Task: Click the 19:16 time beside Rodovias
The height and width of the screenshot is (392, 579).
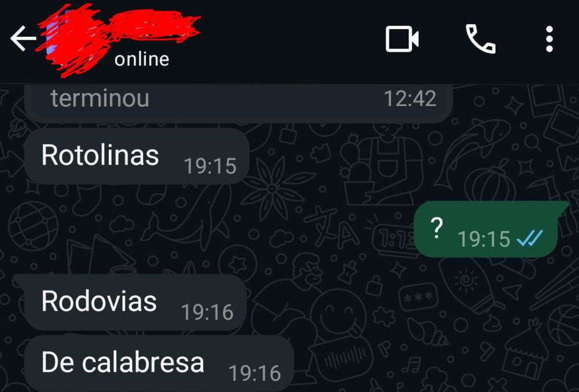Action: click(x=207, y=312)
